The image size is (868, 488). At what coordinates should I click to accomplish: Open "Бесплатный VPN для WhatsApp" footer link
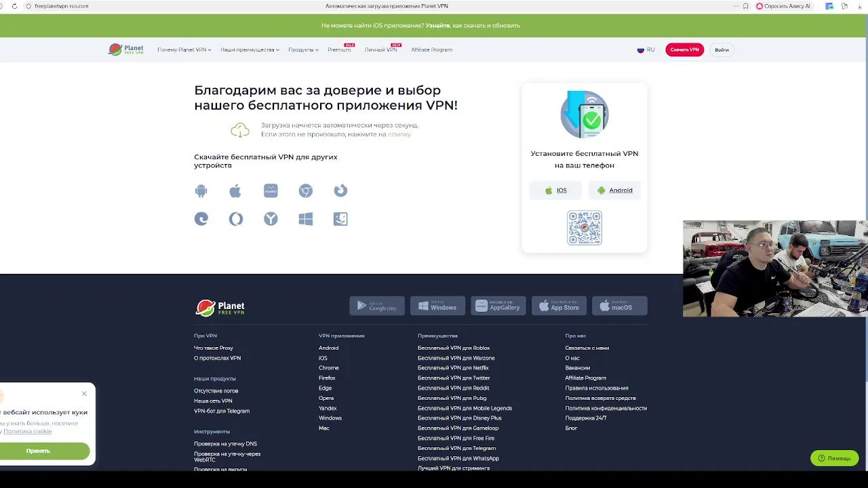(x=458, y=458)
